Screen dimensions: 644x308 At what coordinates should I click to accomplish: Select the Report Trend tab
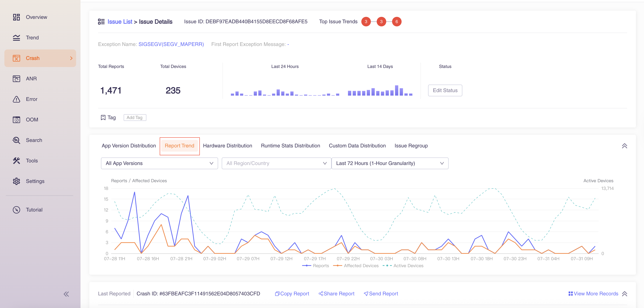click(179, 146)
